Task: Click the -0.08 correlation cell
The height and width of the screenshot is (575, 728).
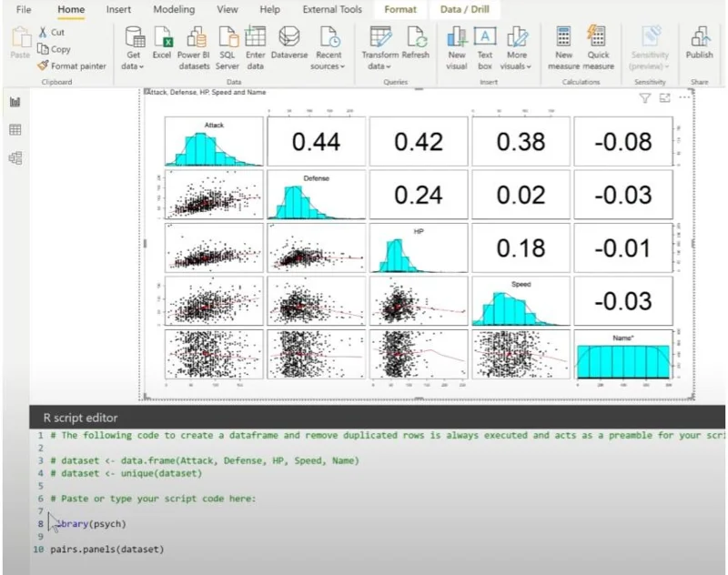Action: point(623,141)
